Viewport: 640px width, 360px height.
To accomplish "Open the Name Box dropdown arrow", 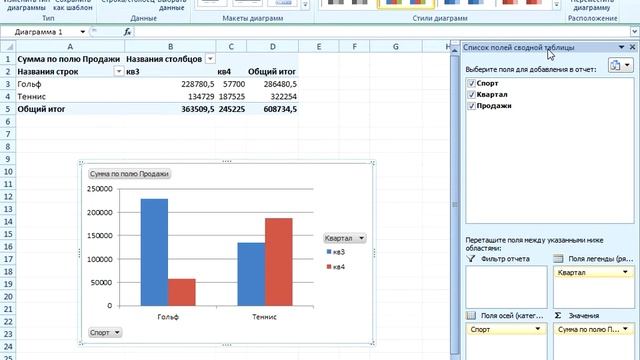I will (82, 32).
